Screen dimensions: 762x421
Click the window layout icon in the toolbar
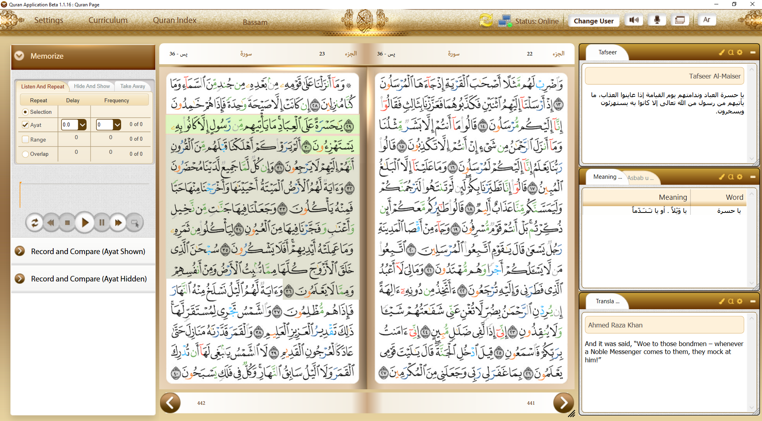[x=680, y=20]
